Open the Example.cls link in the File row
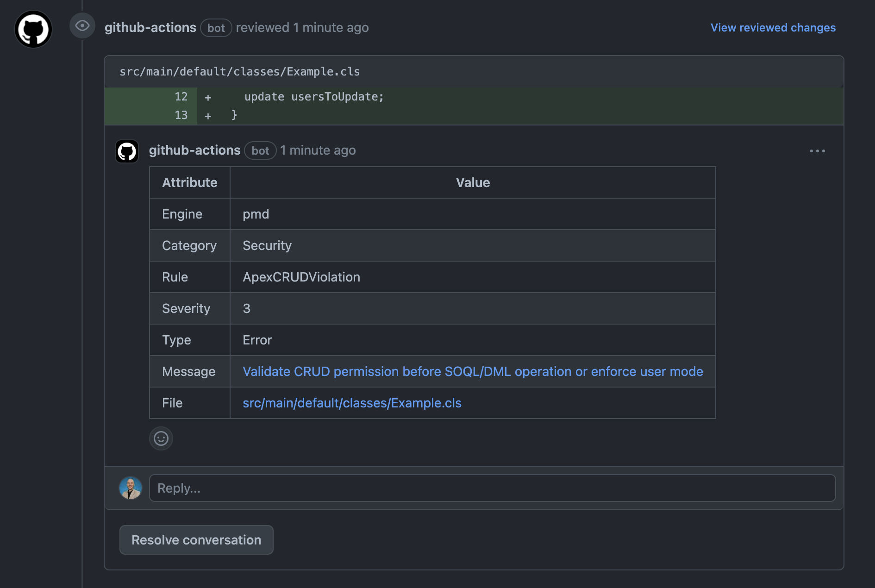This screenshot has width=875, height=588. (352, 403)
